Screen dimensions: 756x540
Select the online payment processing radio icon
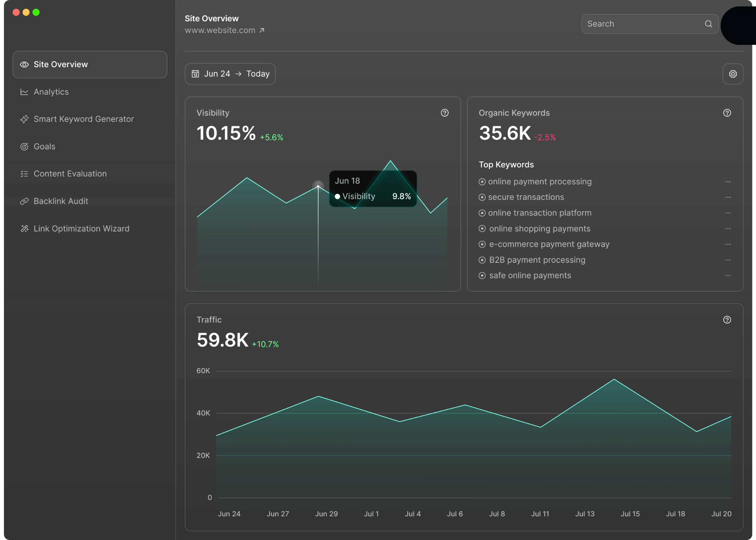pos(482,182)
